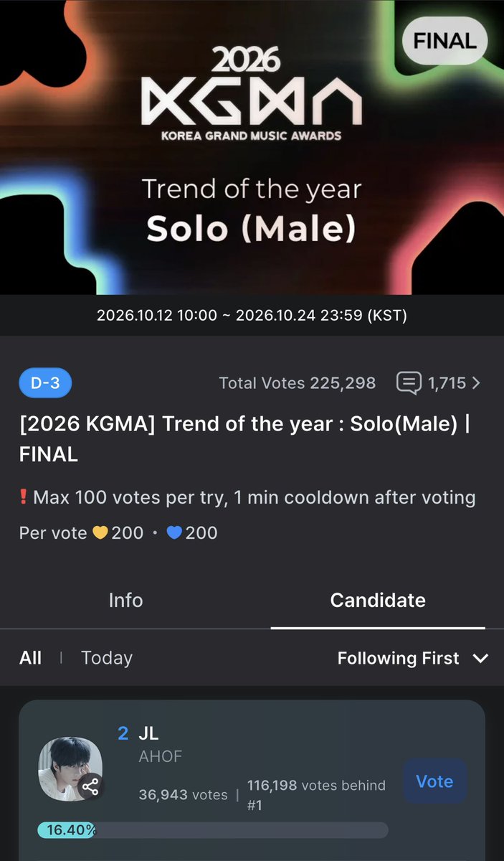
Task: Tap the D-3 countdown badge
Action: [45, 383]
